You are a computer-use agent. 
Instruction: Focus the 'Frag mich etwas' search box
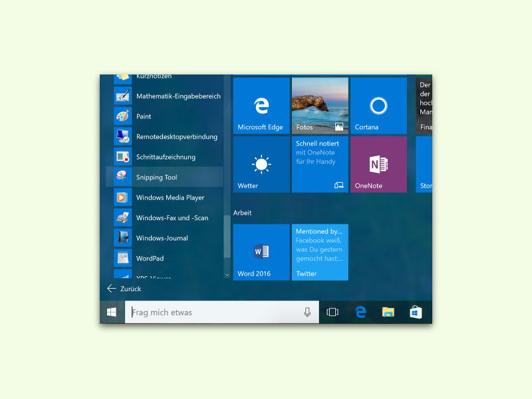point(222,312)
